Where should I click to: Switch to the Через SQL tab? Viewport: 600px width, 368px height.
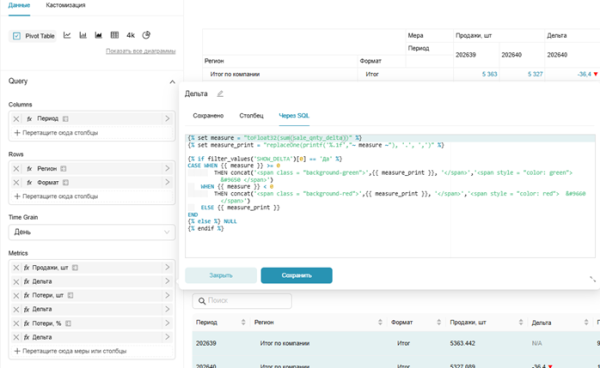pyautogui.click(x=294, y=116)
